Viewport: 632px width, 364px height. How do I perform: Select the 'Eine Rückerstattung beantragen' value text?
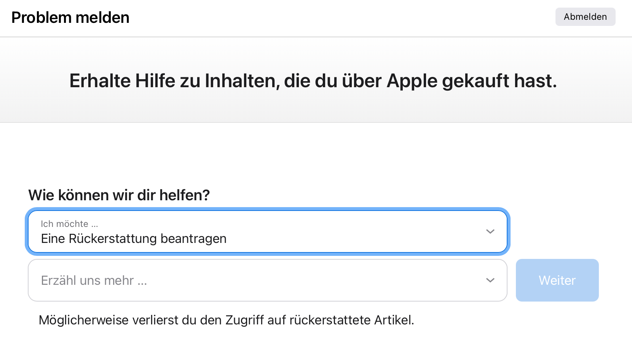click(x=134, y=239)
